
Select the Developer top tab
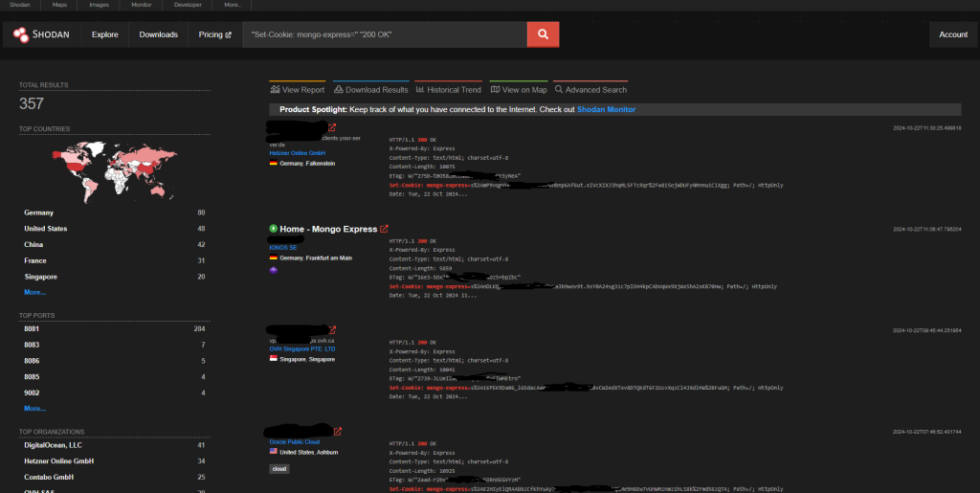pos(187,5)
